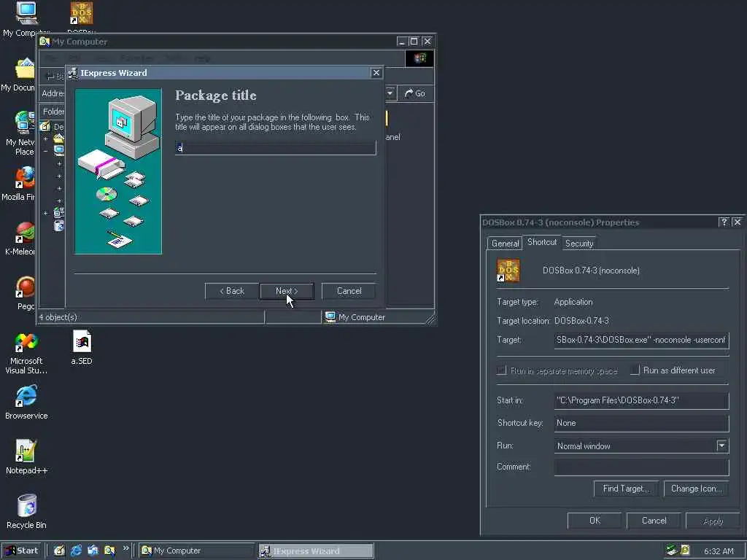Viewport: 747px width, 560px height.
Task: Click Apply in Properties dialog
Action: (713, 521)
